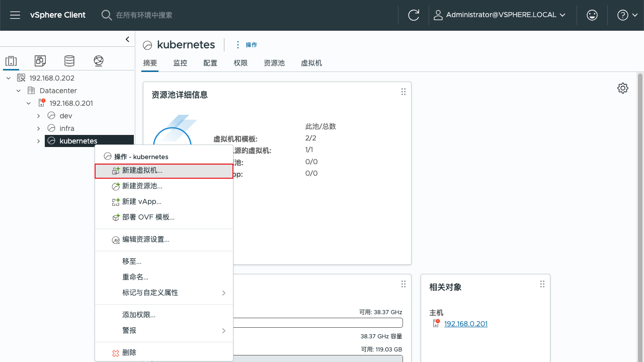Click the CPU capacity usage bar

(318, 323)
